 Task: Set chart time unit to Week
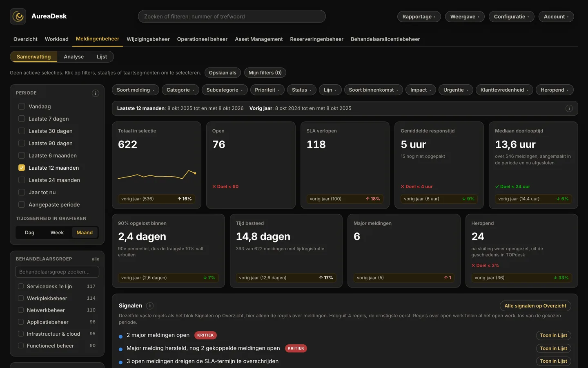[57, 233]
